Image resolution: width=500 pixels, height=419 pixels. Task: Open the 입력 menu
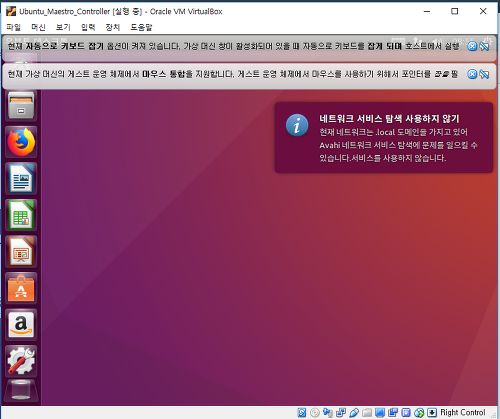88,27
